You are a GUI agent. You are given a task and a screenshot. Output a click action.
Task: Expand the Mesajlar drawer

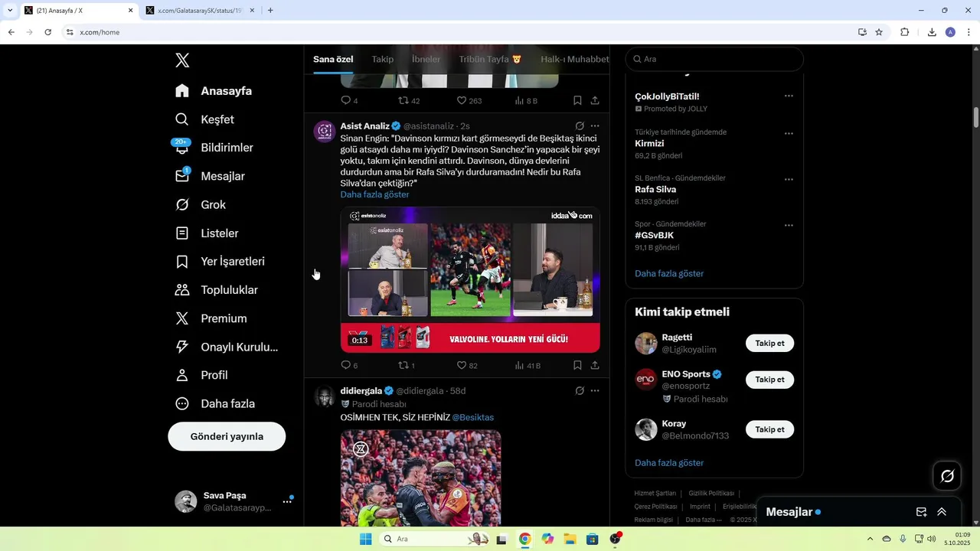coord(942,512)
